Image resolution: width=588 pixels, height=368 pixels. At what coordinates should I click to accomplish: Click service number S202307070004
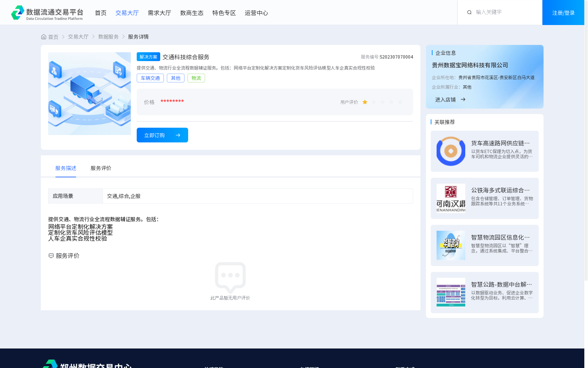click(x=396, y=57)
